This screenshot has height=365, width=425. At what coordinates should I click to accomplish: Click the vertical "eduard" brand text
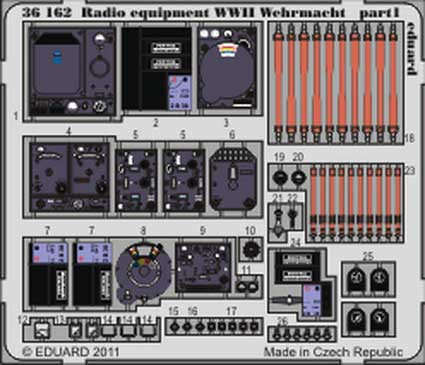point(412,49)
